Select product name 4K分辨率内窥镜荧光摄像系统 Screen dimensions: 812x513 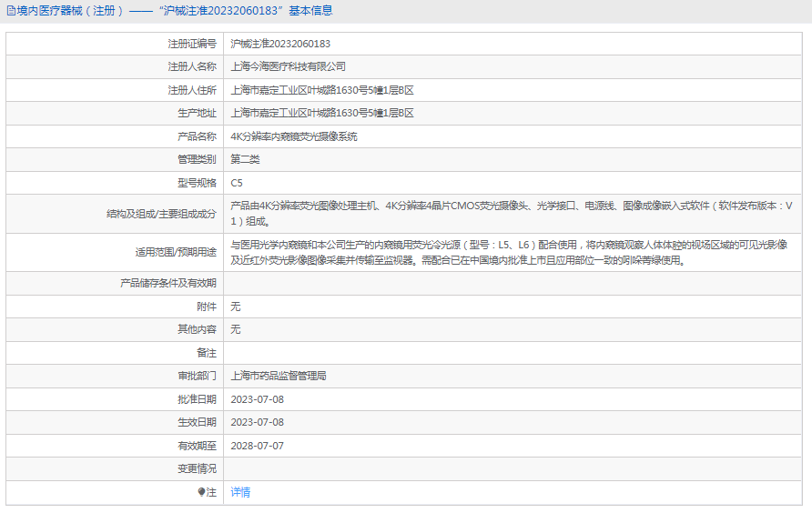(294, 136)
